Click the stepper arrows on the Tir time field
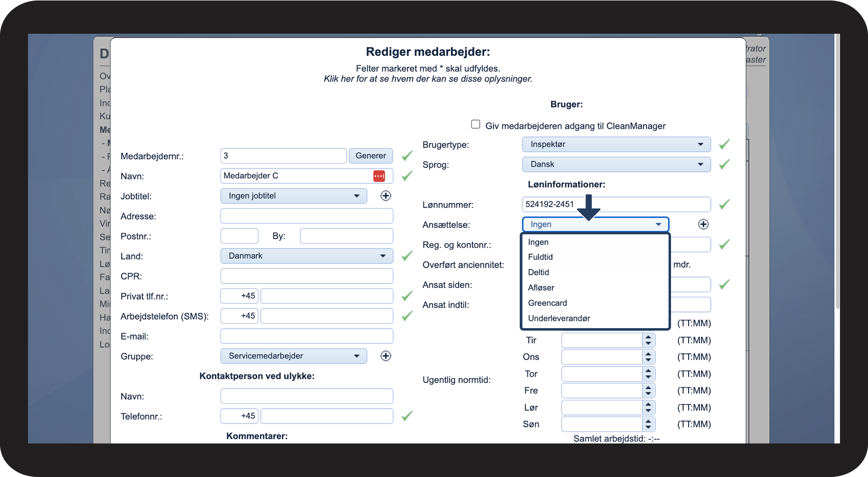868x477 pixels. [648, 340]
